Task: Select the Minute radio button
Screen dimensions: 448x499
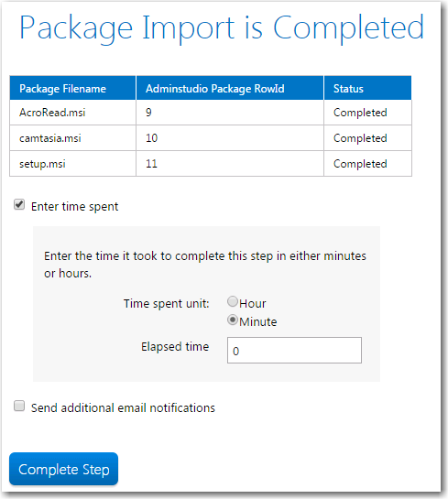Action: click(x=233, y=320)
